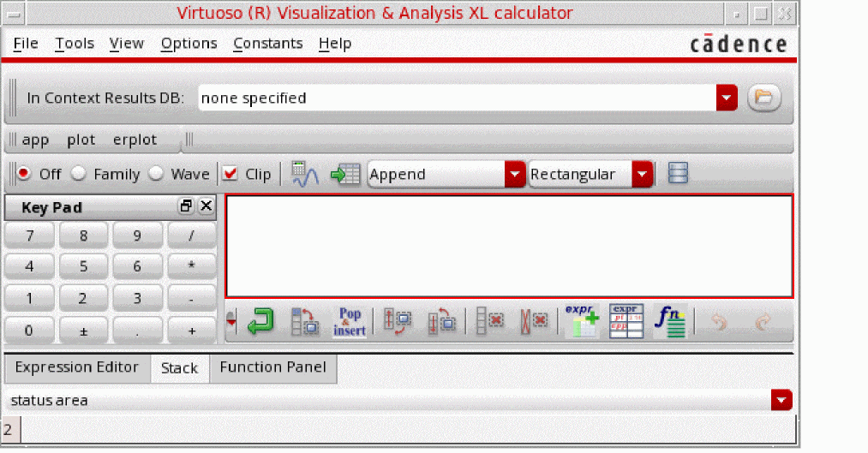The height and width of the screenshot is (453, 868).
Task: Click the roll stack down icon
Action: tap(442, 321)
